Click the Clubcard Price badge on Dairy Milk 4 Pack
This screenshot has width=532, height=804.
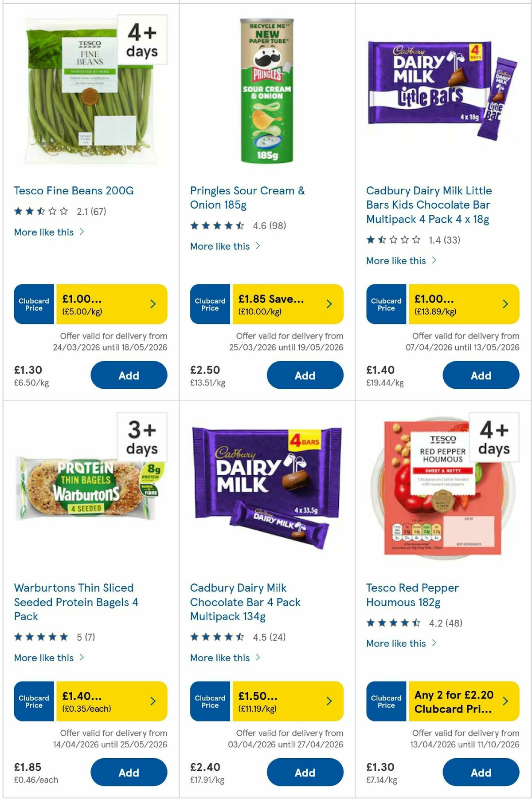click(x=209, y=701)
